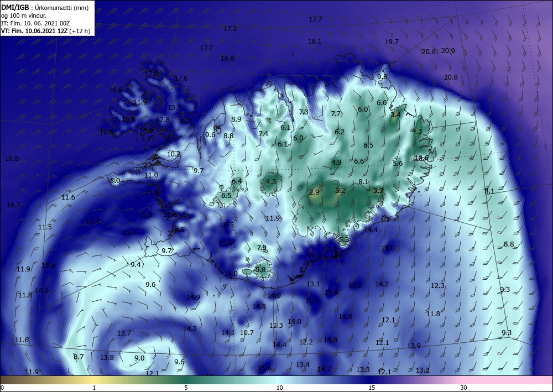The image size is (553, 392).
Task: Click the 17.7 value at the top
Action: pos(315,19)
